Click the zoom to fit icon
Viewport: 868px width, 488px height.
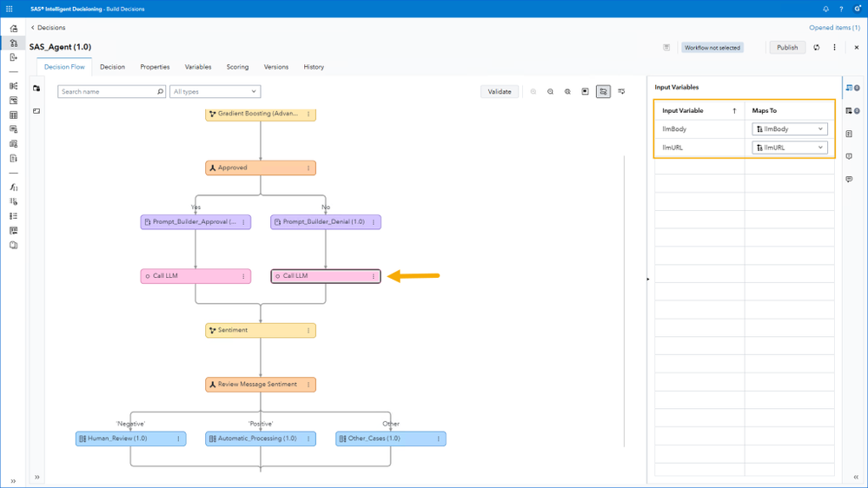[567, 92]
